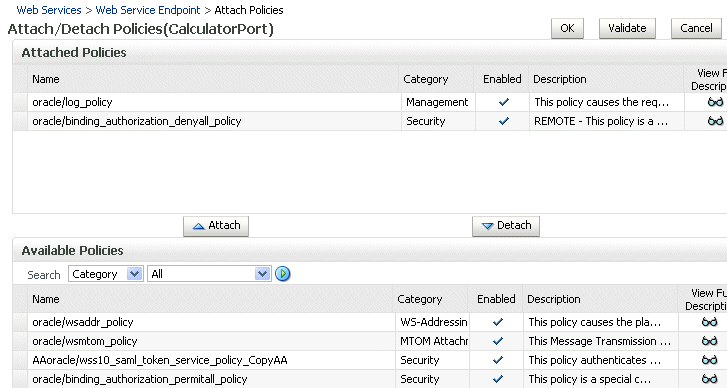The image size is (727, 388).
Task: View description of binding_authorization_permitall_policy
Action: coord(709,379)
